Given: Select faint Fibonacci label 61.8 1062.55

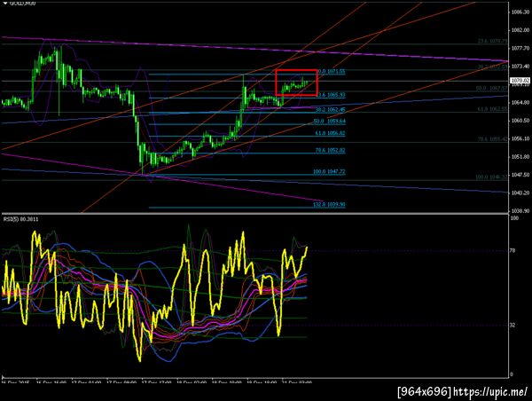Looking at the screenshot, I should pos(492,108).
